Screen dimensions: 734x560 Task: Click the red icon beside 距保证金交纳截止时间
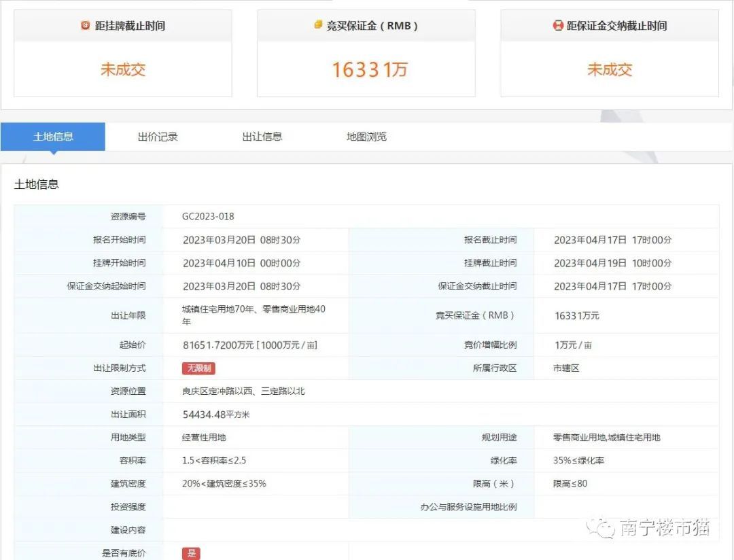pyautogui.click(x=558, y=25)
